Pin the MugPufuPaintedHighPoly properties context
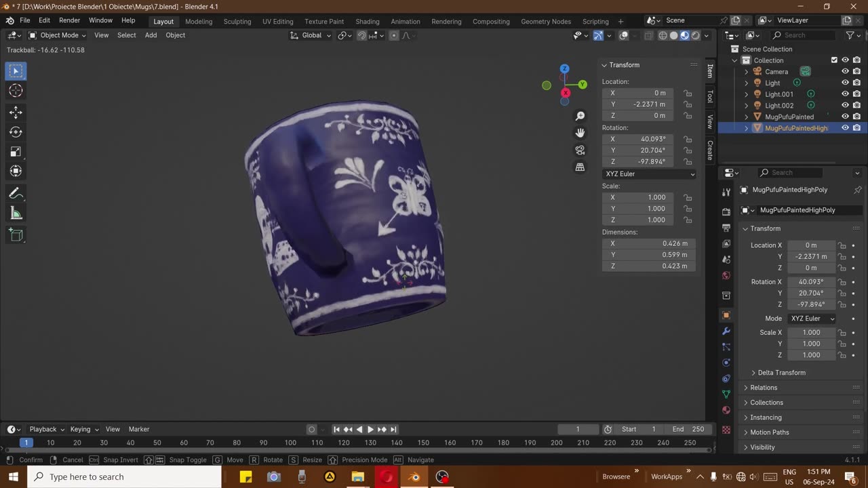The image size is (868, 488). (857, 190)
